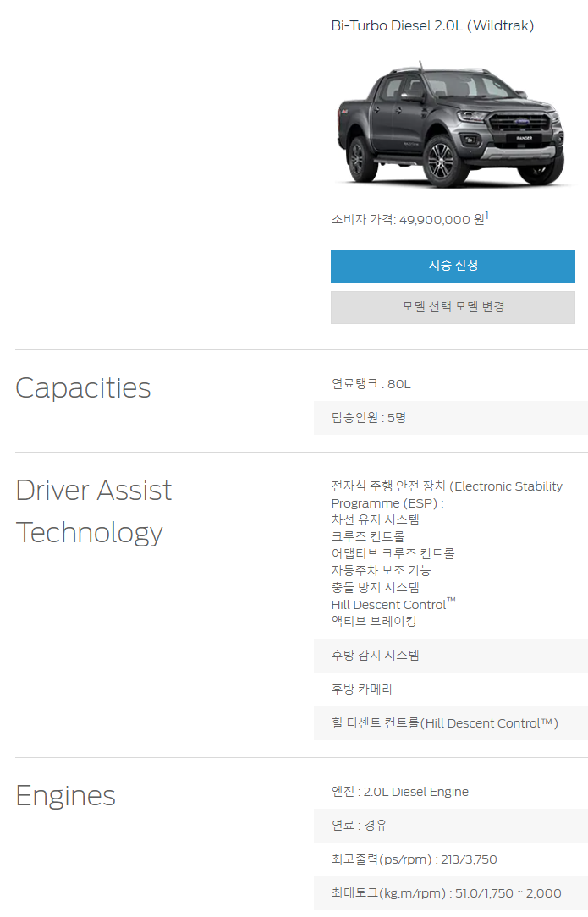Click the Engines section heading
Viewport: 588px width, 917px height.
65,796
